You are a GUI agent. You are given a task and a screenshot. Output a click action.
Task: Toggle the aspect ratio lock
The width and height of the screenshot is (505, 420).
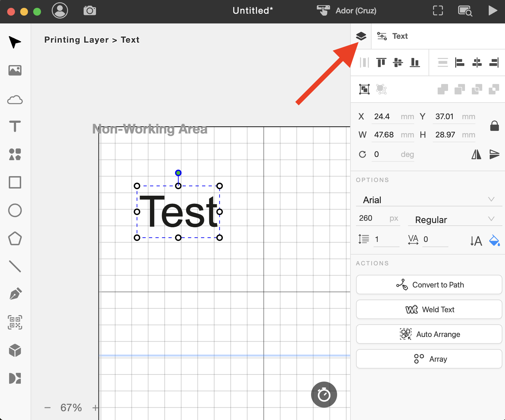(x=495, y=126)
